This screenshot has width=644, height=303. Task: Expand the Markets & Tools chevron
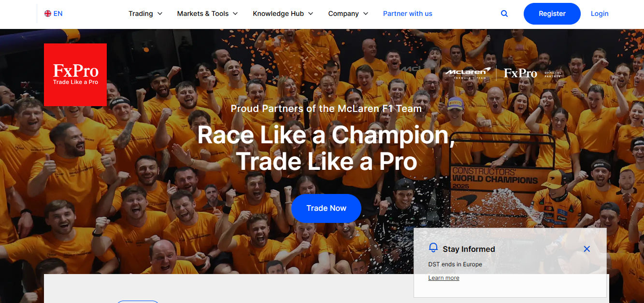(235, 14)
